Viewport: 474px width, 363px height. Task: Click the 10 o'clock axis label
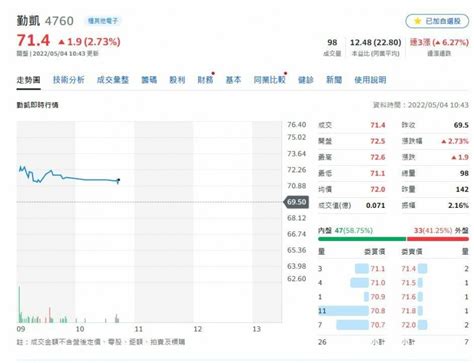pos(80,329)
